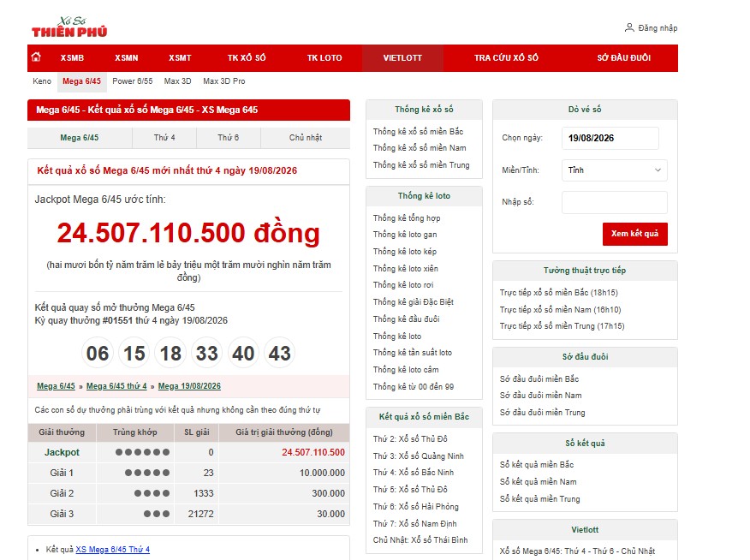750x560 pixels.
Task: Open Thống kê giải Đặc Biệt link
Action: [x=414, y=302]
